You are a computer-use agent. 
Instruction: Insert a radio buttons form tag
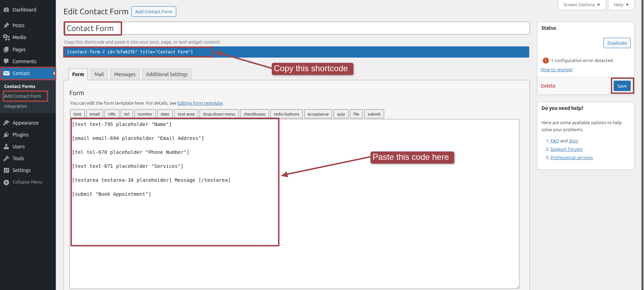[286, 114]
